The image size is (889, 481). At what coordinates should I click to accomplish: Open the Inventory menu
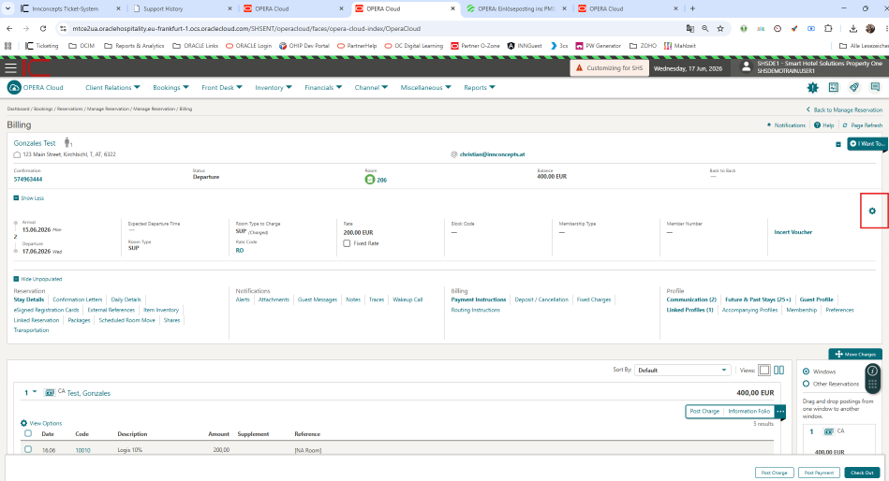coord(273,87)
